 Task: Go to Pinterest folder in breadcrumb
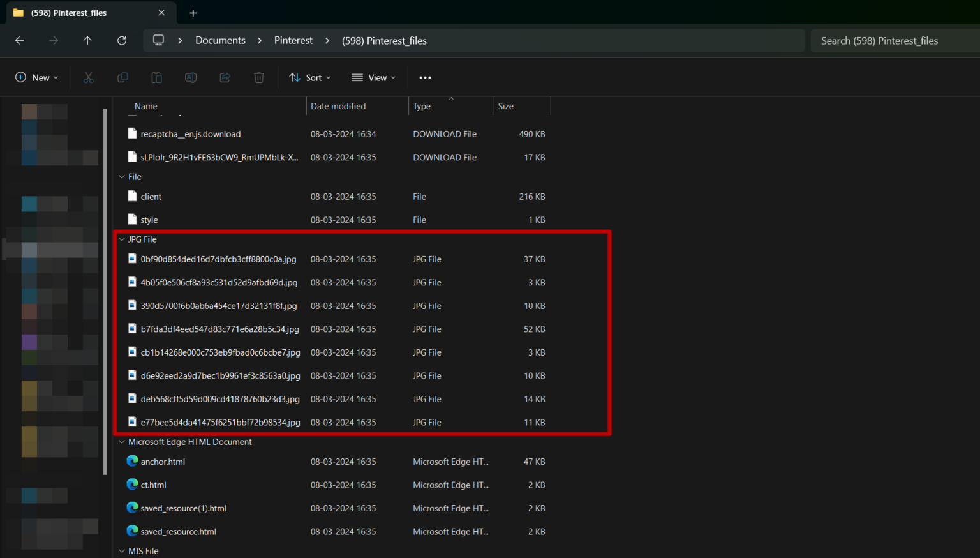point(293,40)
